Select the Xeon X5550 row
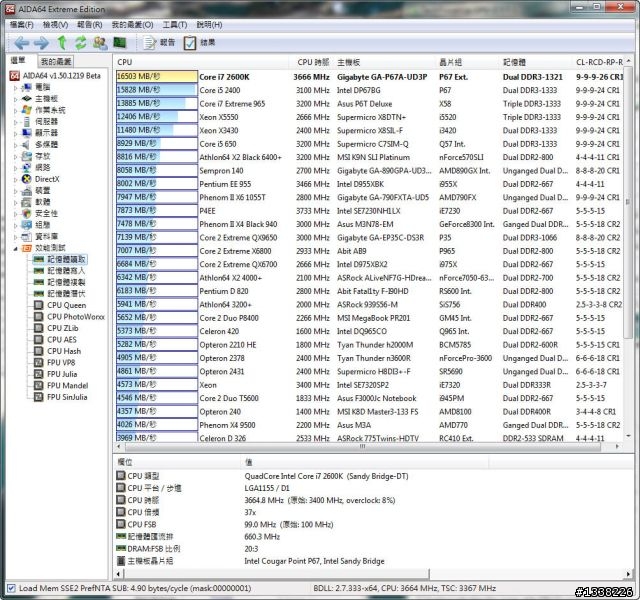 (x=369, y=117)
